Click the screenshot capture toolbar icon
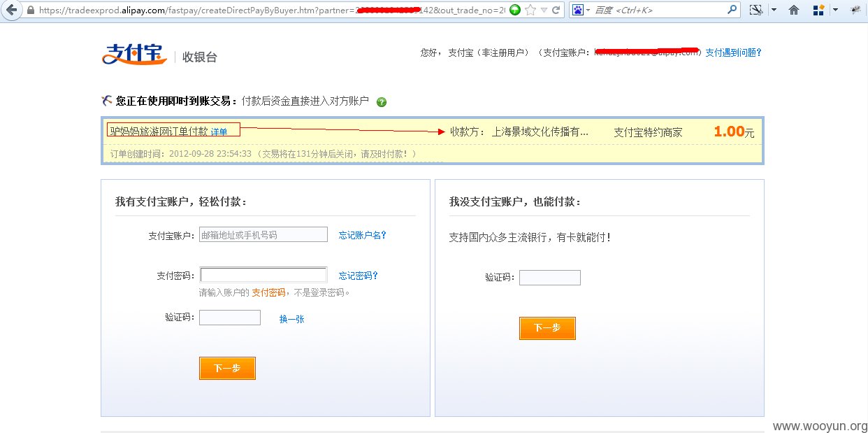Screen dimensions: 868x433 [756, 10]
